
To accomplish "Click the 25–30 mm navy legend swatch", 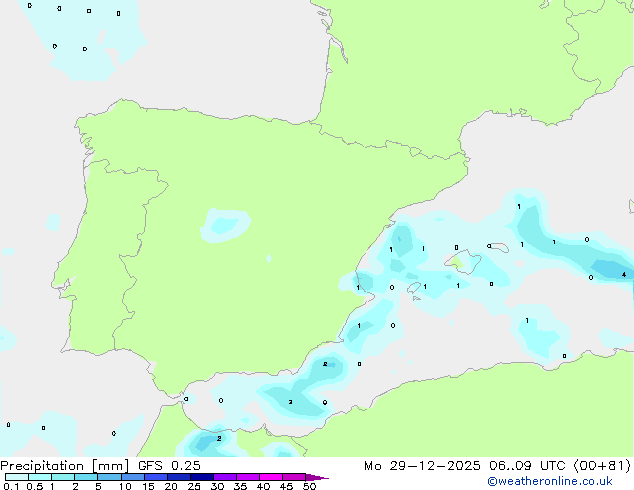I will [202, 477].
